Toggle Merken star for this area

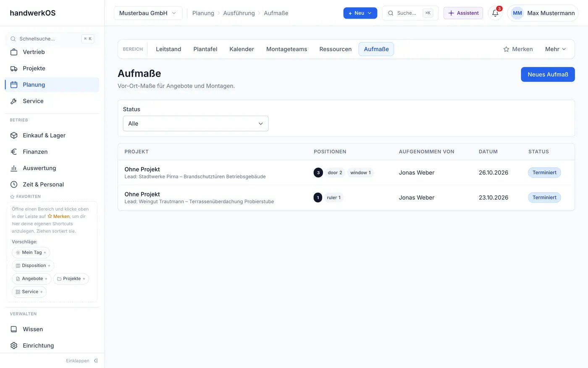[x=518, y=49]
